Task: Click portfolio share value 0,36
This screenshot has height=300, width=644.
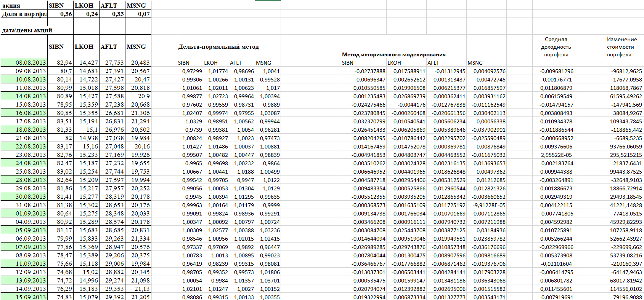Action: coord(61,14)
